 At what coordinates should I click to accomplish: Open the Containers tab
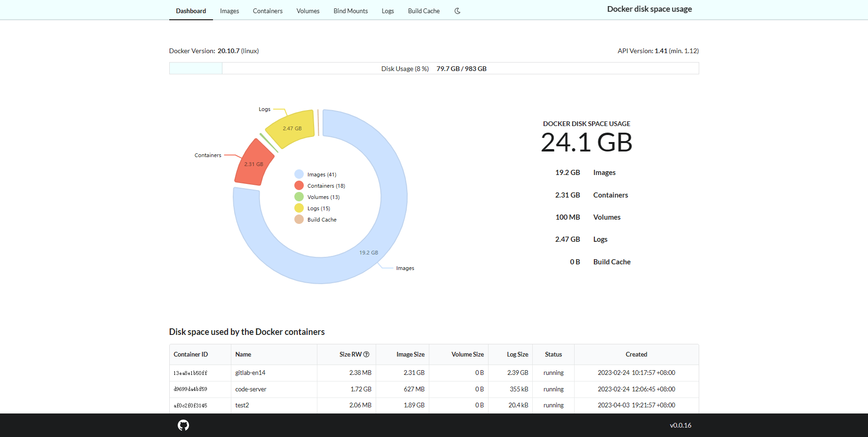point(267,11)
